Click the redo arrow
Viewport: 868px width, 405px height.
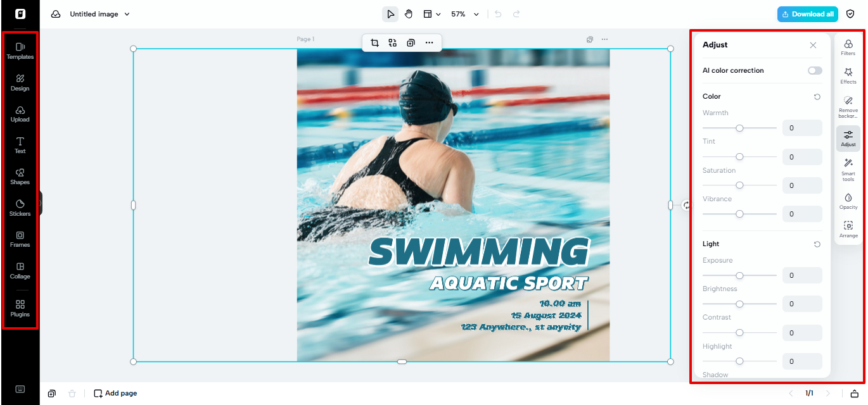(516, 14)
